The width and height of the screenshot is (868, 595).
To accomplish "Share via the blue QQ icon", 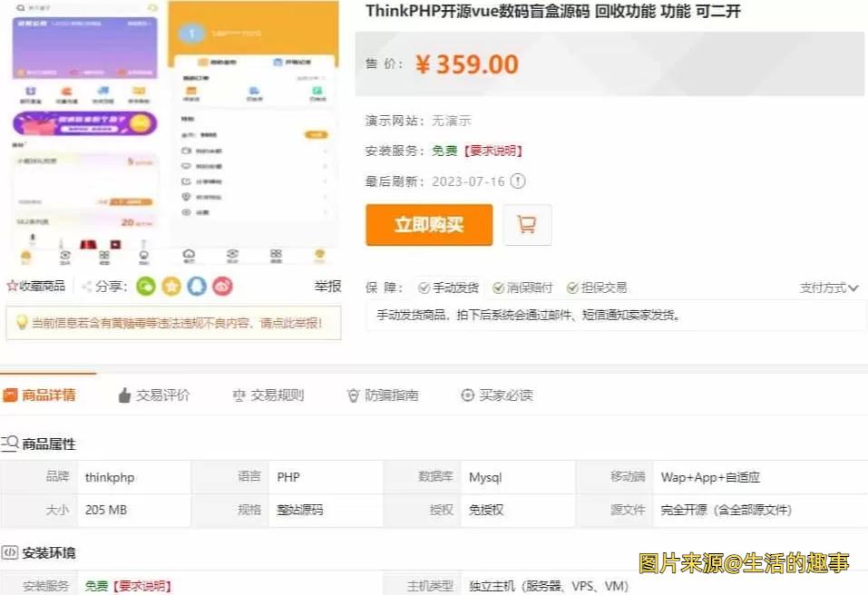I will pyautogui.click(x=197, y=286).
